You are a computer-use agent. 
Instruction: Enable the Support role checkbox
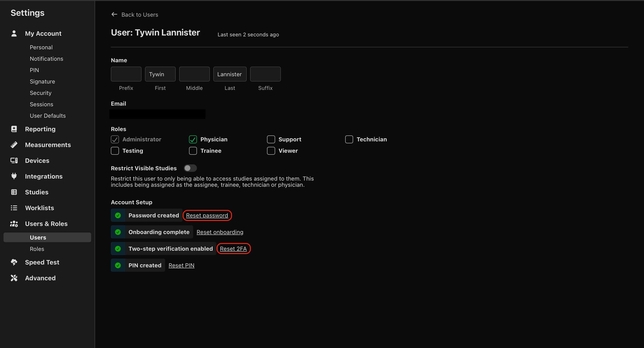coord(271,139)
